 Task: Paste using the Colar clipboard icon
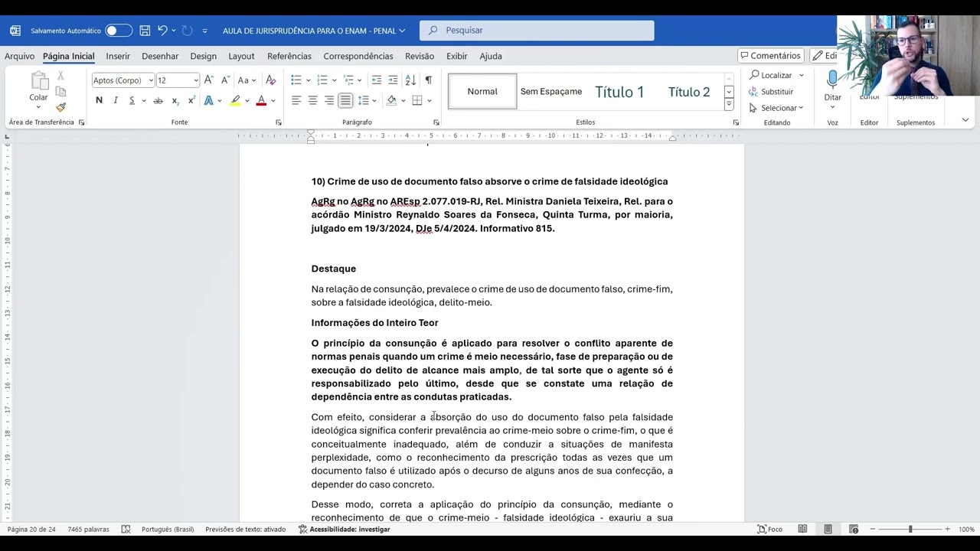point(38,80)
